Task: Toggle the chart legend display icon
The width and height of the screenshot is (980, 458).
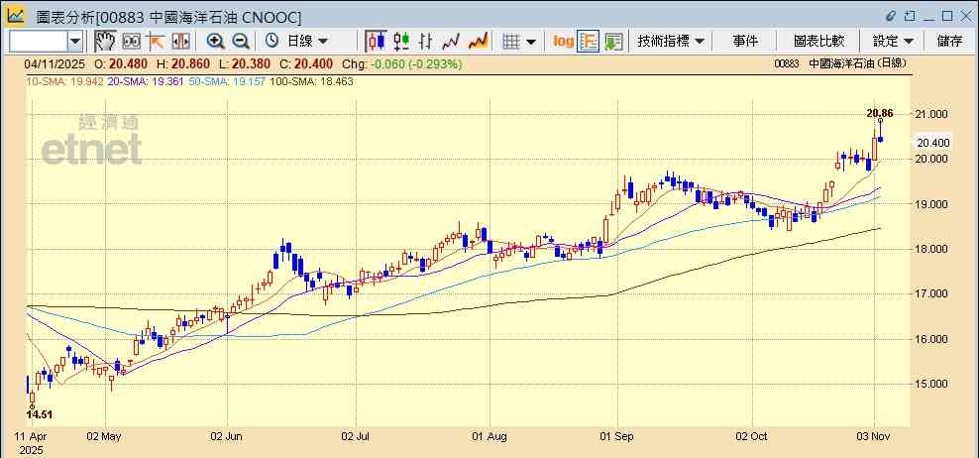Action: tap(589, 41)
